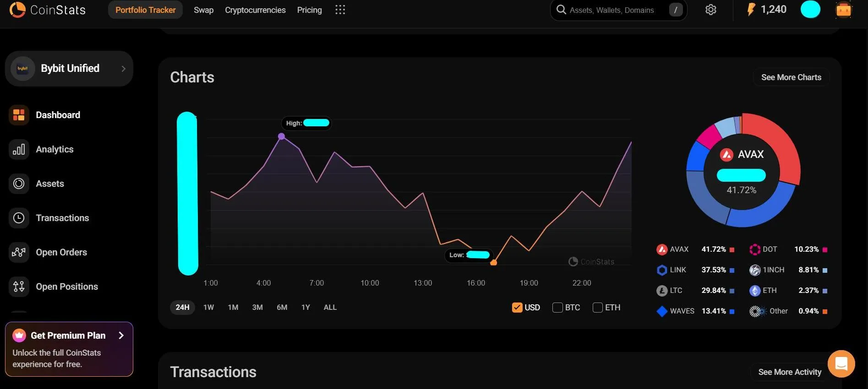This screenshot has width=868, height=389.
Task: Open the support chat bubble
Action: (x=841, y=364)
